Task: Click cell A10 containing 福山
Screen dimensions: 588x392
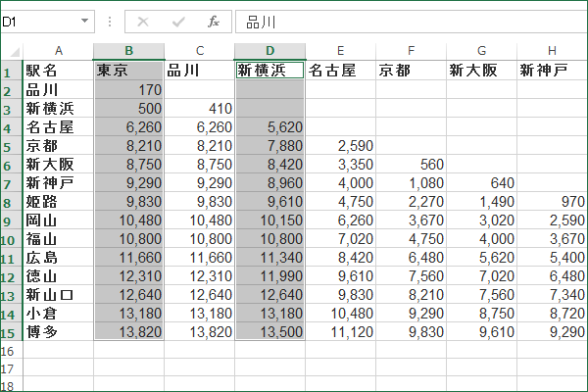Action: (x=58, y=238)
